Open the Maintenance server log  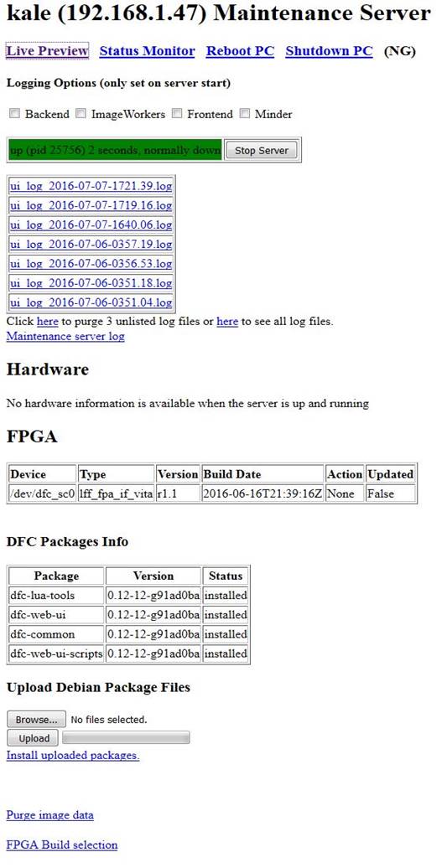(65, 336)
